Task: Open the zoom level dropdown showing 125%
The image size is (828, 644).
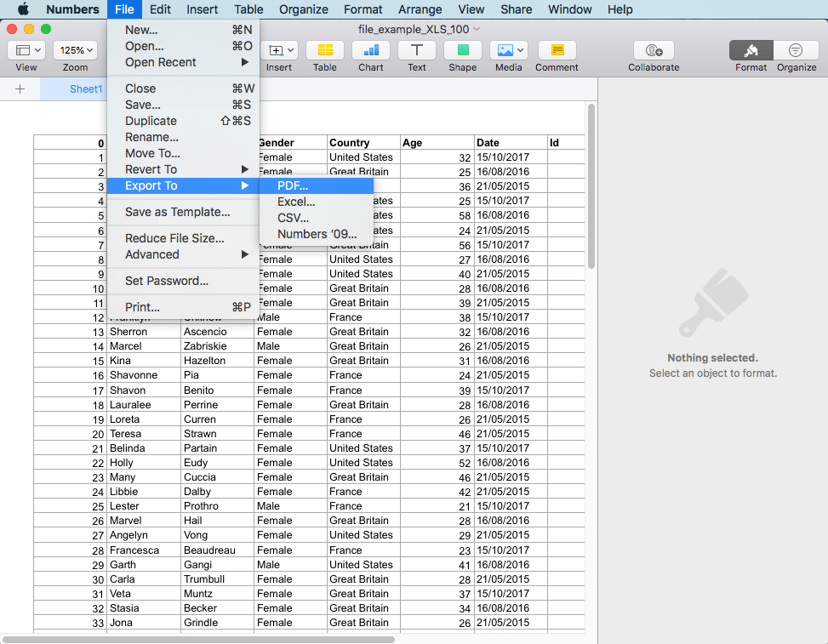Action: 75,49
